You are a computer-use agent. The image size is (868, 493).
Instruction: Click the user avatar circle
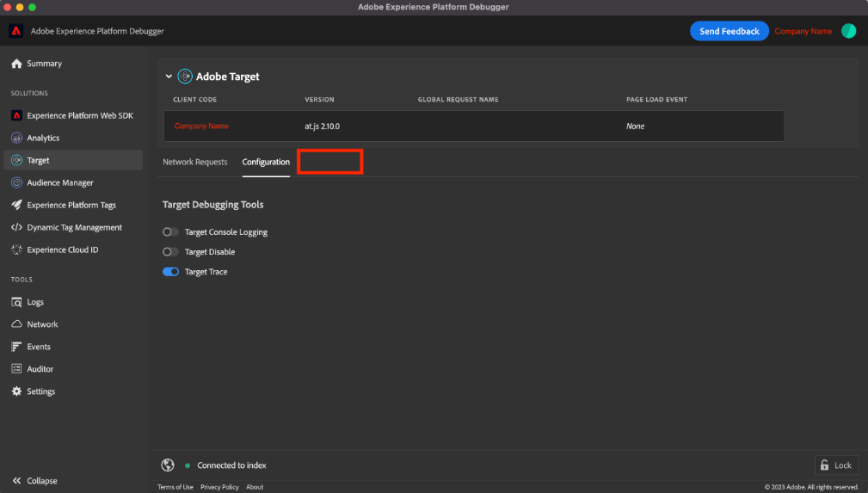coord(848,31)
